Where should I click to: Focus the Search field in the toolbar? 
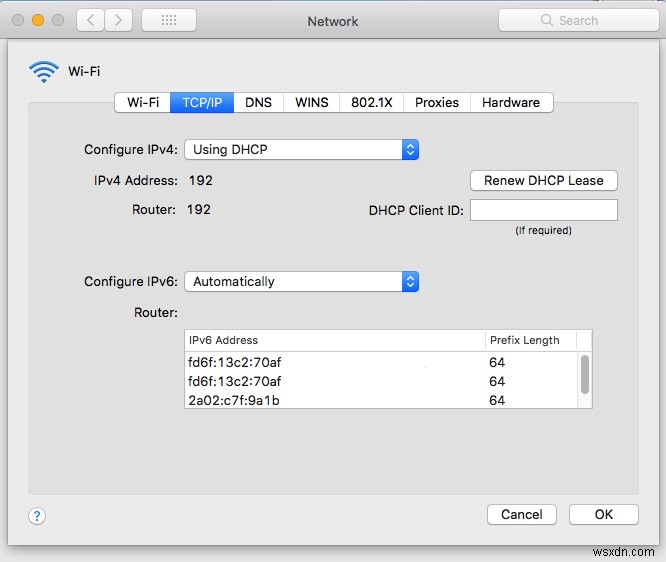(x=579, y=20)
